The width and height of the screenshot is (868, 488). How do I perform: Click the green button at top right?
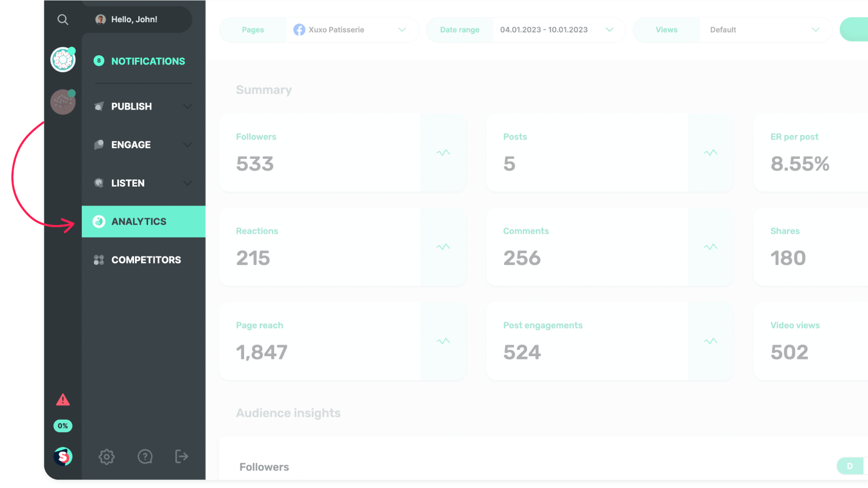[854, 29]
